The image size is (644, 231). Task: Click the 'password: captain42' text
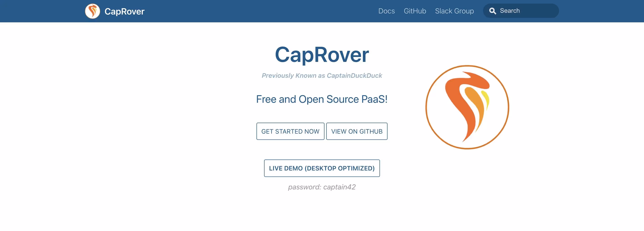(322, 187)
